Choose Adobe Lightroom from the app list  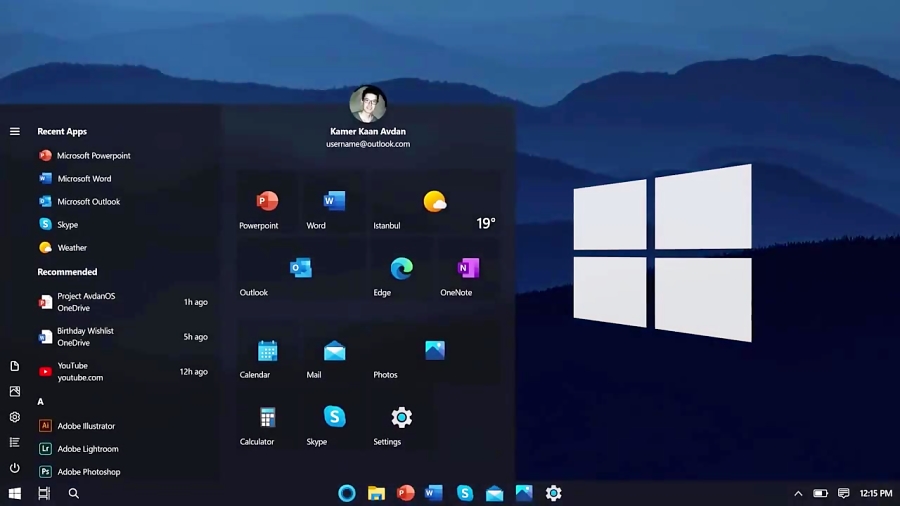point(87,449)
